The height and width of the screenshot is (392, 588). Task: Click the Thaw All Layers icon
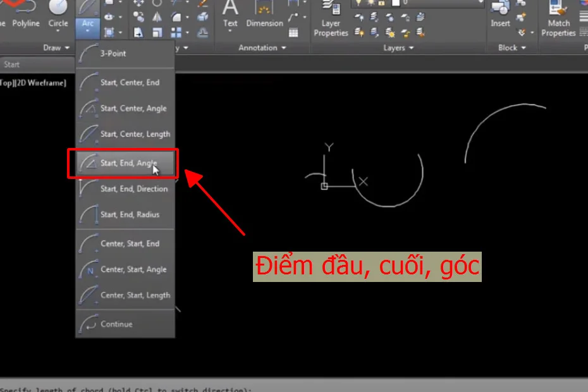[x=390, y=33]
